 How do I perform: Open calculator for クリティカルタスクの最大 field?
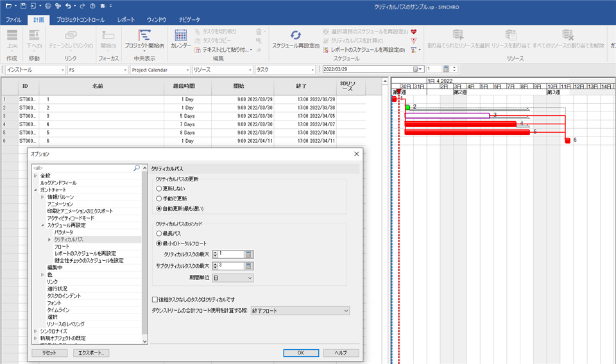point(249,254)
